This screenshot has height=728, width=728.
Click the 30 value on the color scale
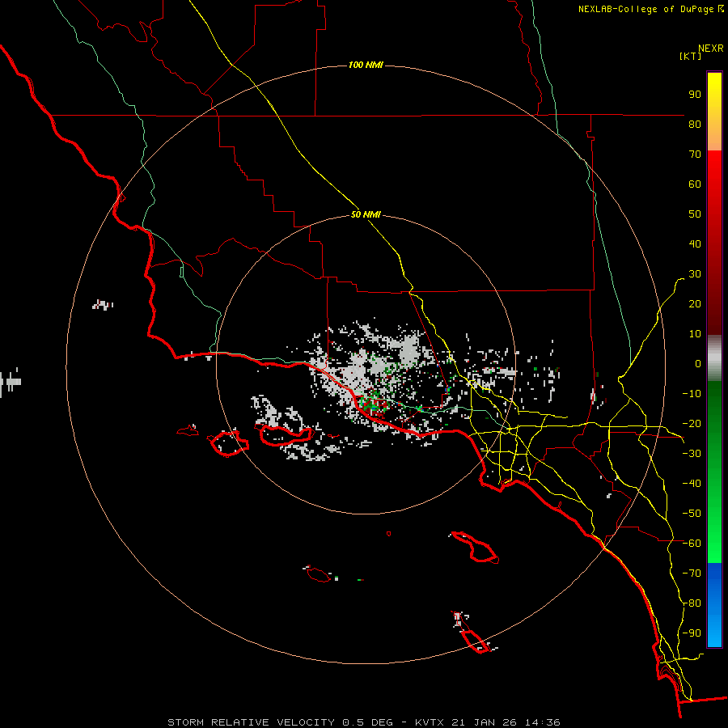[x=695, y=274]
